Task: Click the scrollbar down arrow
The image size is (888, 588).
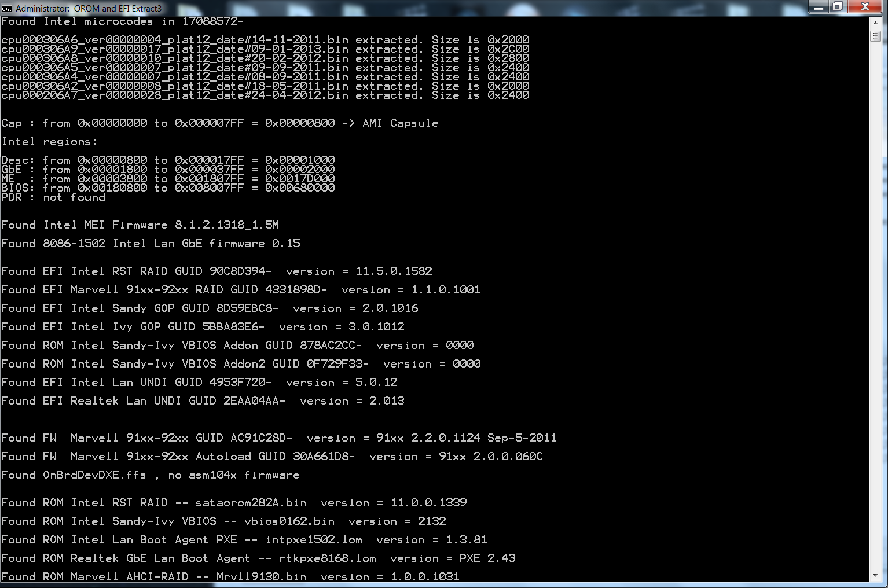Action: 875,576
